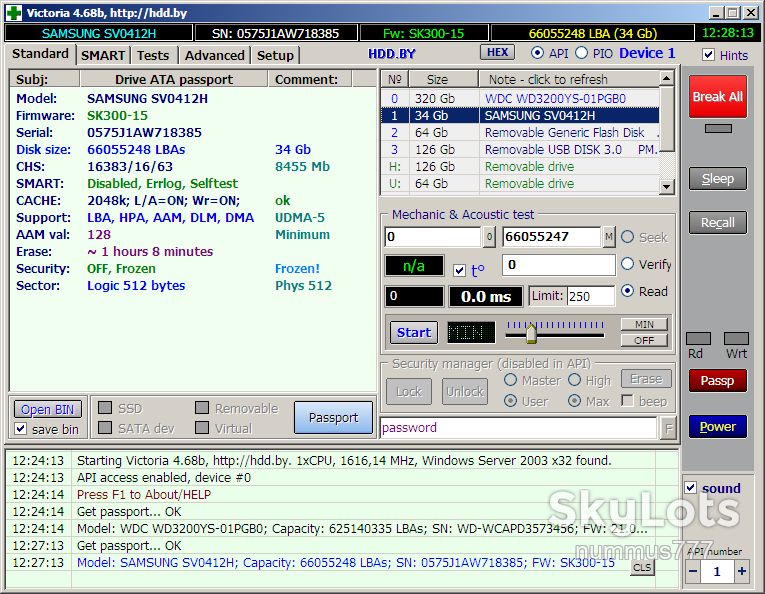Click the Fw: SK300-15 header cell
The image size is (765, 594).
423,33
